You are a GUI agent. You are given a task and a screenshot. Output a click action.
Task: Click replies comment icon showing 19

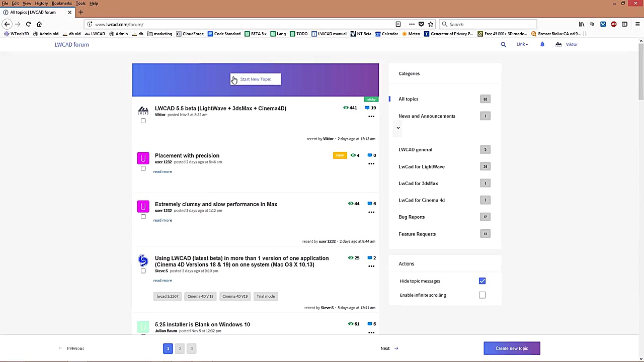tap(367, 108)
